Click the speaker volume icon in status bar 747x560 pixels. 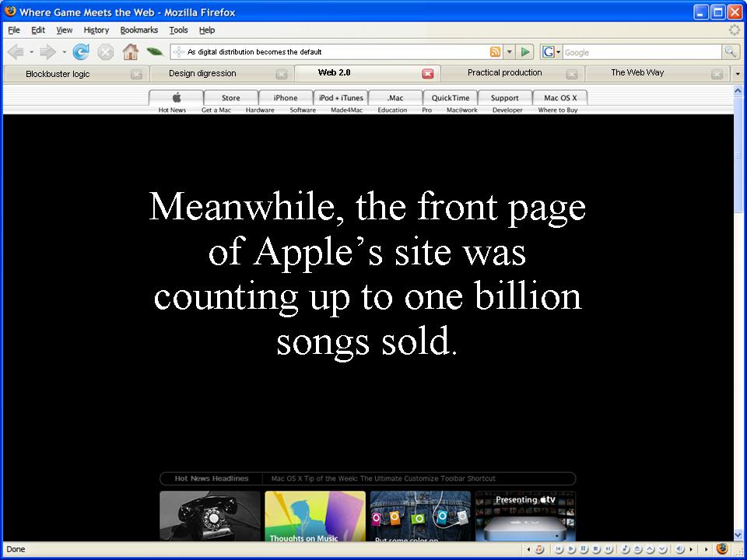[x=679, y=549]
